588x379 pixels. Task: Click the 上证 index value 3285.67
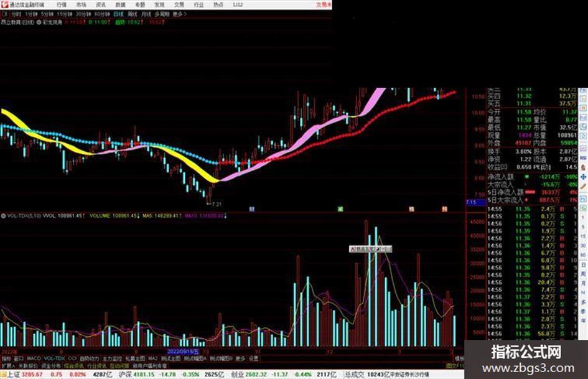pyautogui.click(x=32, y=374)
